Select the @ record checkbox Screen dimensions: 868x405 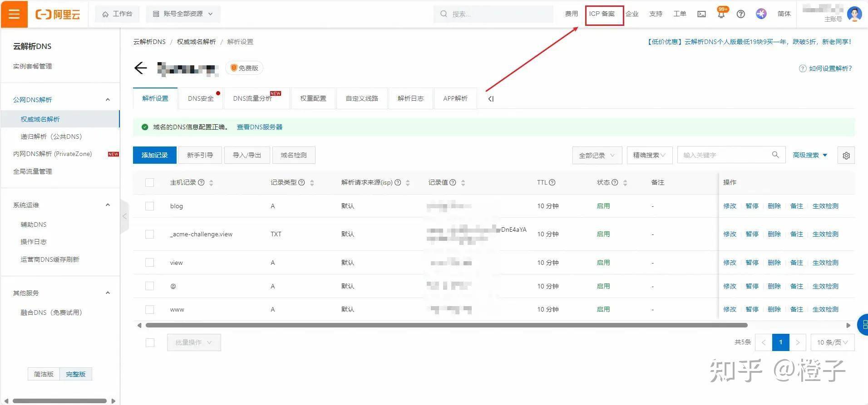[150, 286]
